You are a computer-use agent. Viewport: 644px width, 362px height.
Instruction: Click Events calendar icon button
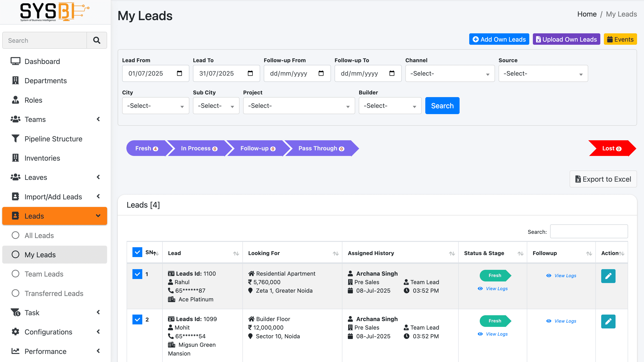coord(620,39)
